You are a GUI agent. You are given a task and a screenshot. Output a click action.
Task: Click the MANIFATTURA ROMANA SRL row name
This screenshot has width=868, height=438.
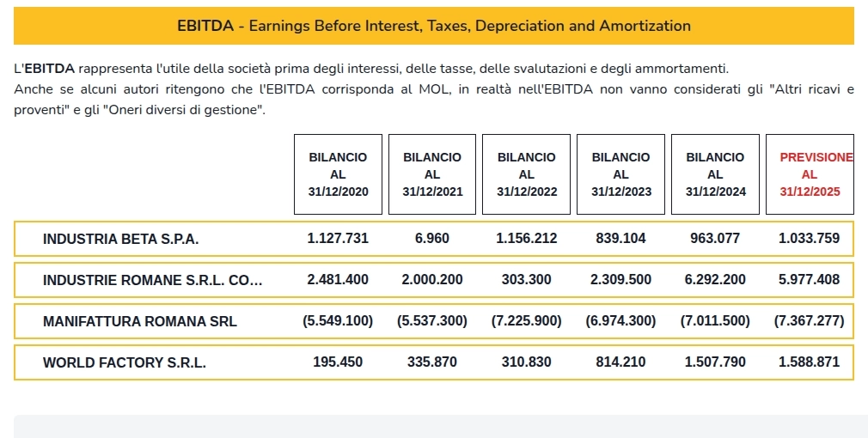139,322
